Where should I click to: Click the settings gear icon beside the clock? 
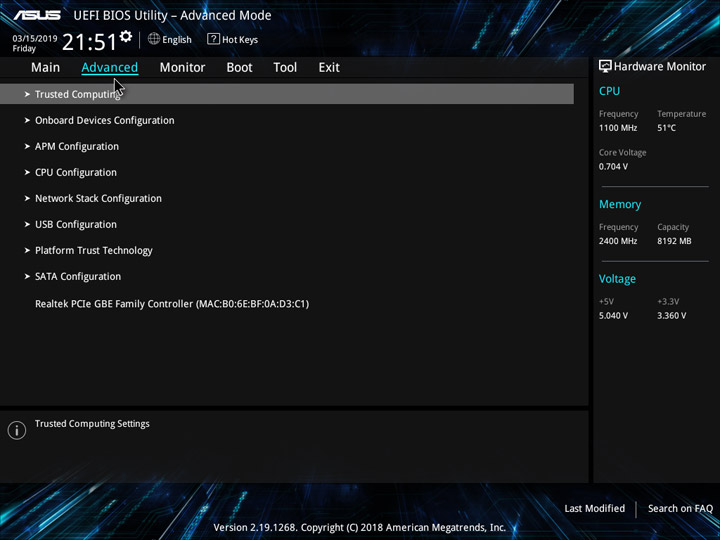(x=126, y=36)
